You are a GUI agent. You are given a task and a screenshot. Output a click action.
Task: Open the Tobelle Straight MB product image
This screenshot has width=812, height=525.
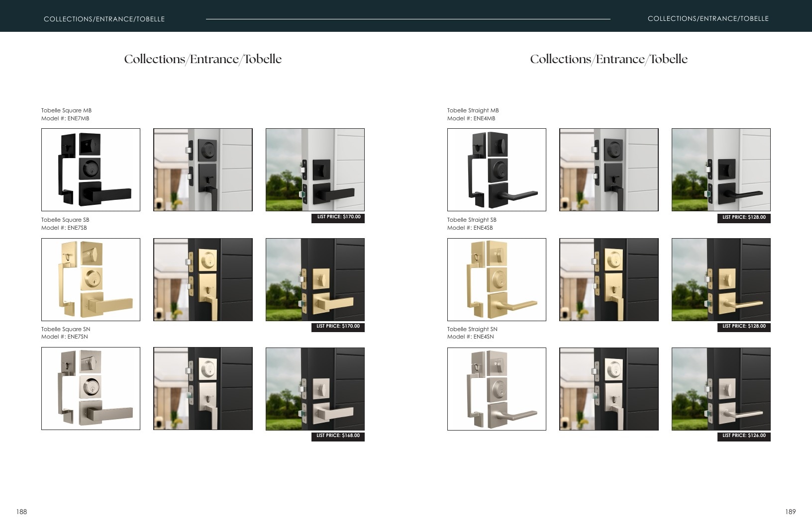[x=497, y=170]
